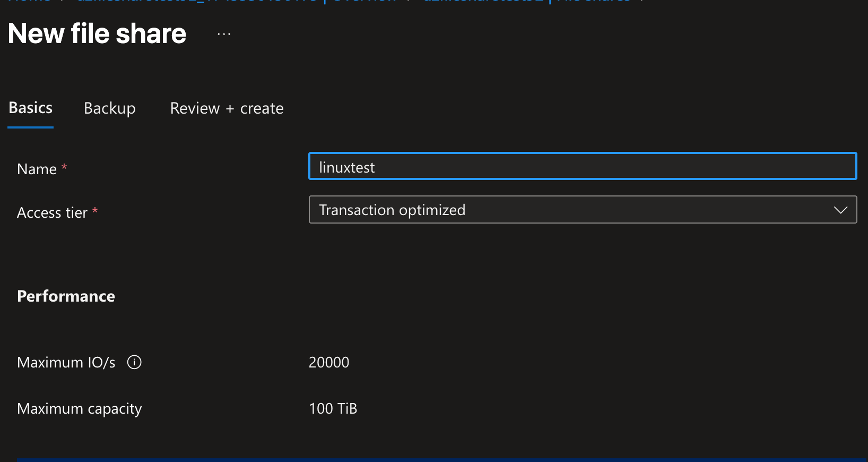The width and height of the screenshot is (868, 462).
Task: Open the Home breadcrumb link
Action: 29,2
